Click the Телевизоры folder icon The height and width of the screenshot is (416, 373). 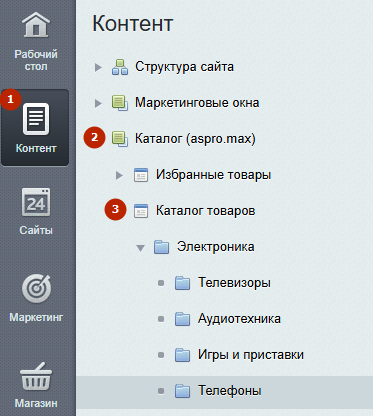click(x=183, y=283)
